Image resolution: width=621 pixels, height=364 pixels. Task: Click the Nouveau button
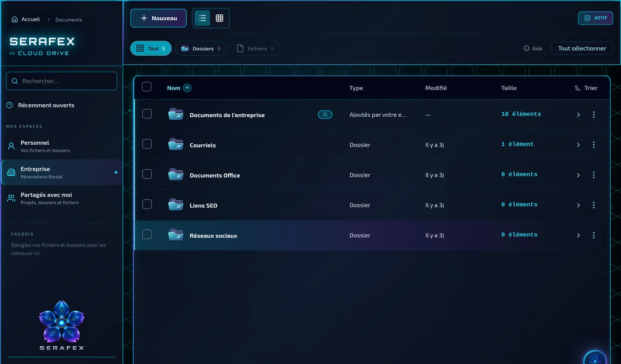tap(158, 18)
